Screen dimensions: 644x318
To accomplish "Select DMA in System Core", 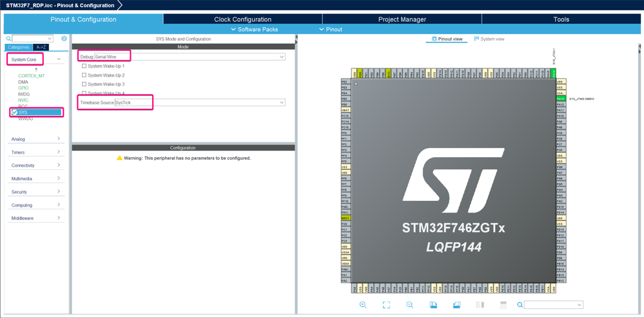I will click(x=23, y=82).
